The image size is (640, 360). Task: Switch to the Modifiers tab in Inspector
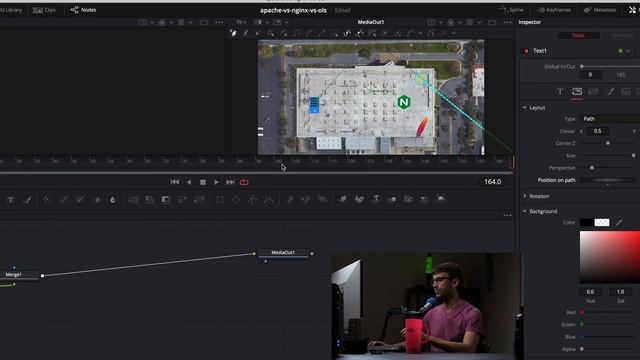[x=622, y=36]
